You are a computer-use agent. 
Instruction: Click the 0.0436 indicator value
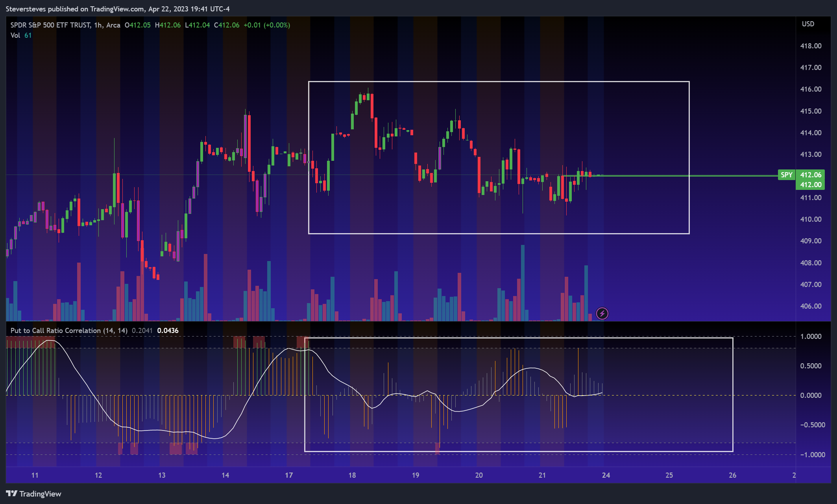pyautogui.click(x=168, y=331)
